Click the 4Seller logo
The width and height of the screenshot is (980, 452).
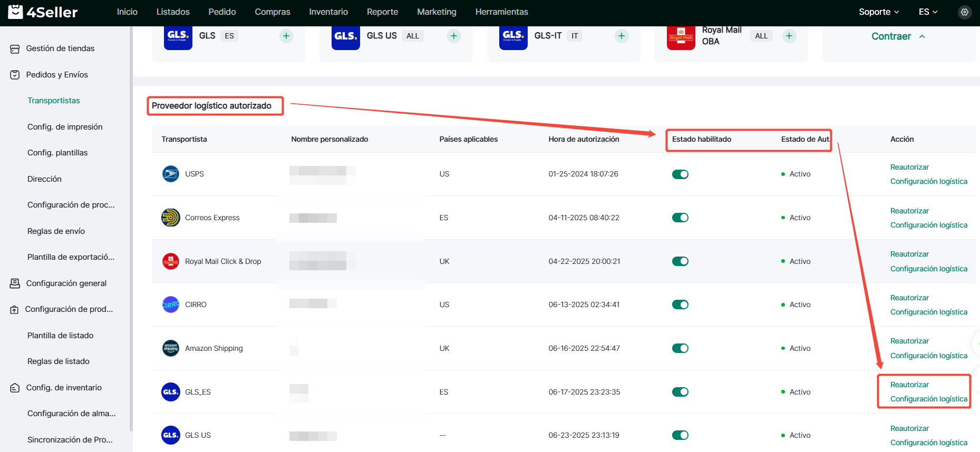[x=43, y=12]
